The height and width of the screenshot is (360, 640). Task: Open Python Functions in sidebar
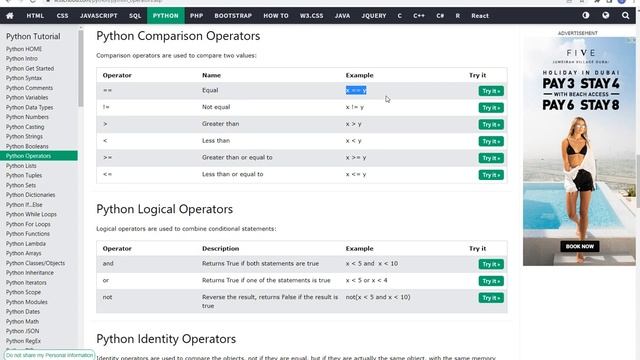28,234
